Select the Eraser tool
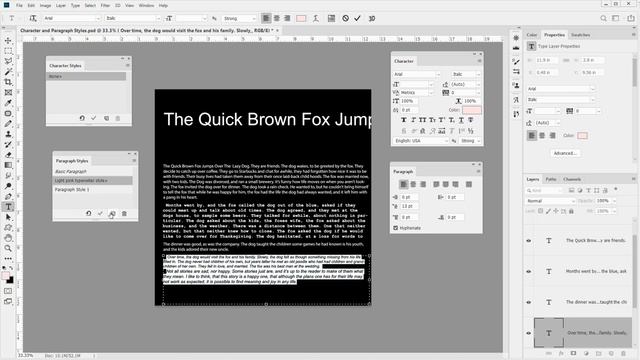Image resolution: width=640 pixels, height=360 pixels. tap(8, 155)
